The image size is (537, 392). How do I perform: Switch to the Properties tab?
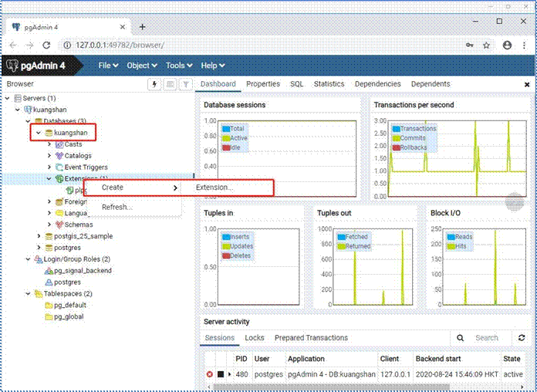(x=262, y=84)
